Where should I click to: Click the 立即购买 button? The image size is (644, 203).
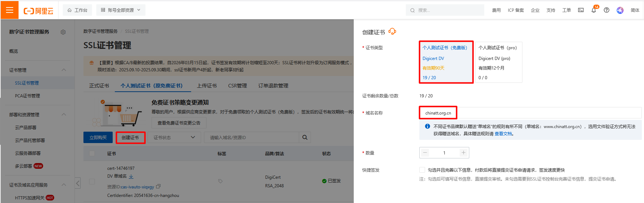[98, 137]
